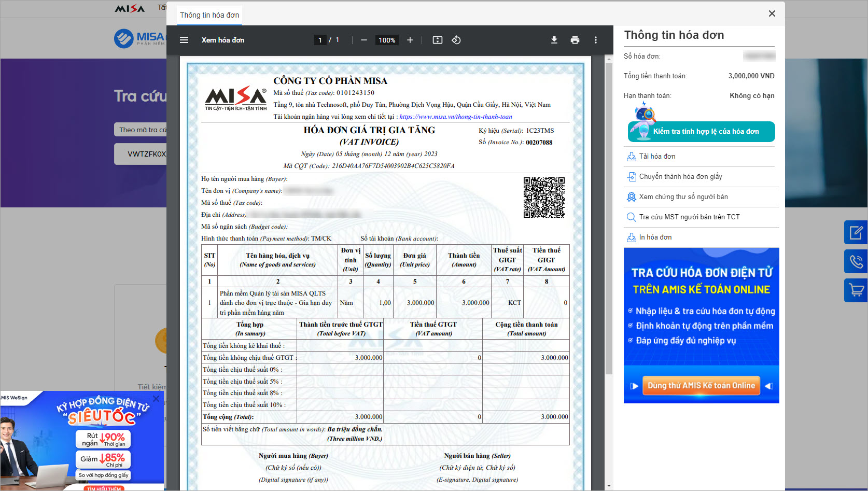This screenshot has width=868, height=491.
Task: Open the PDF viewer sidebar menu icon
Action: pos(184,40)
